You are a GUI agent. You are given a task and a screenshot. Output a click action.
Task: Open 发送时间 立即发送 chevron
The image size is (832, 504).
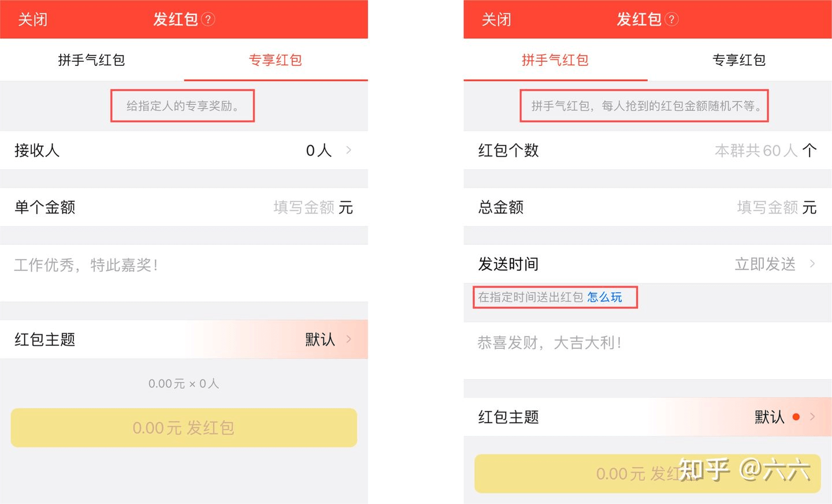[x=812, y=264]
